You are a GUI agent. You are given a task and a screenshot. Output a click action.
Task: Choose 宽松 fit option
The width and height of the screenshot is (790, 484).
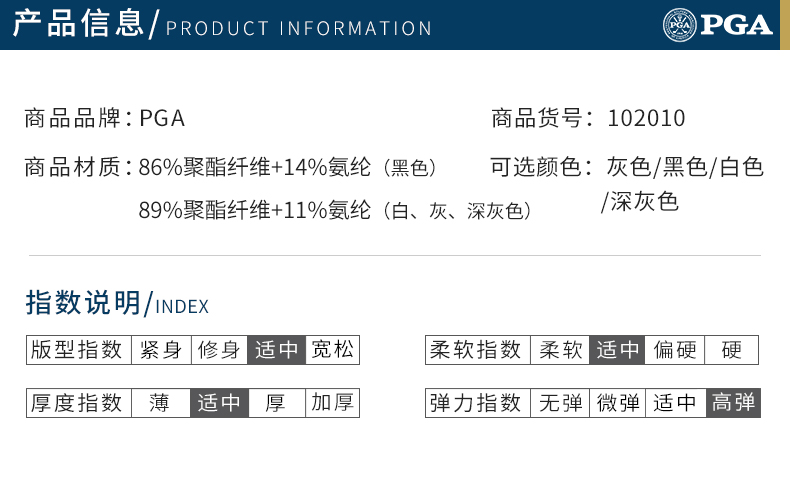click(x=333, y=350)
